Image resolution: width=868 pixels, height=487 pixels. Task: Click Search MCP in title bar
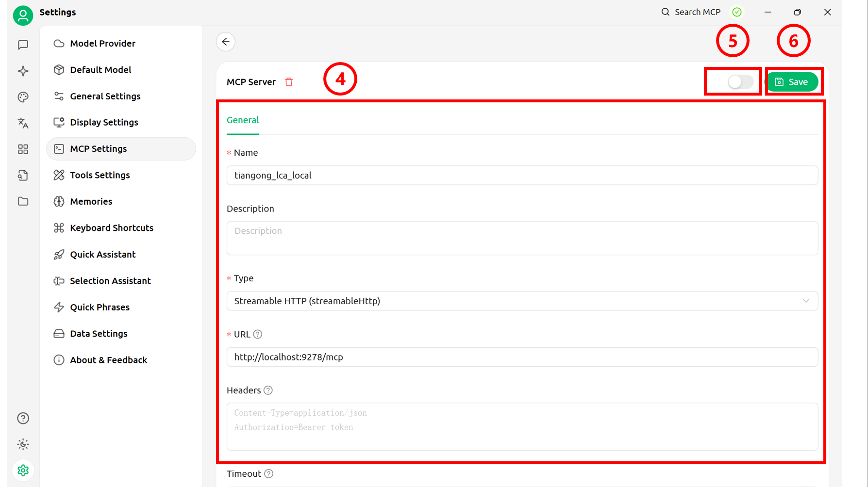click(691, 12)
